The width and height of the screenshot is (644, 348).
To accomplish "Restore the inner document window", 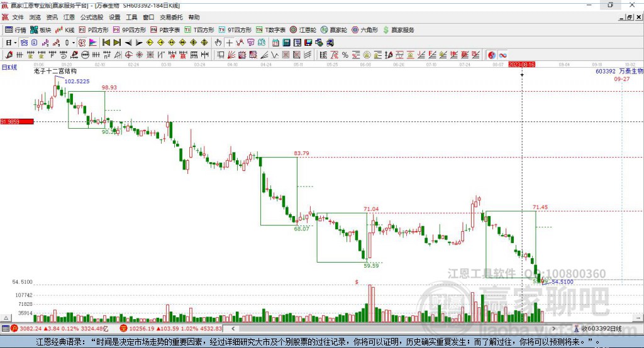I will (x=630, y=17).
